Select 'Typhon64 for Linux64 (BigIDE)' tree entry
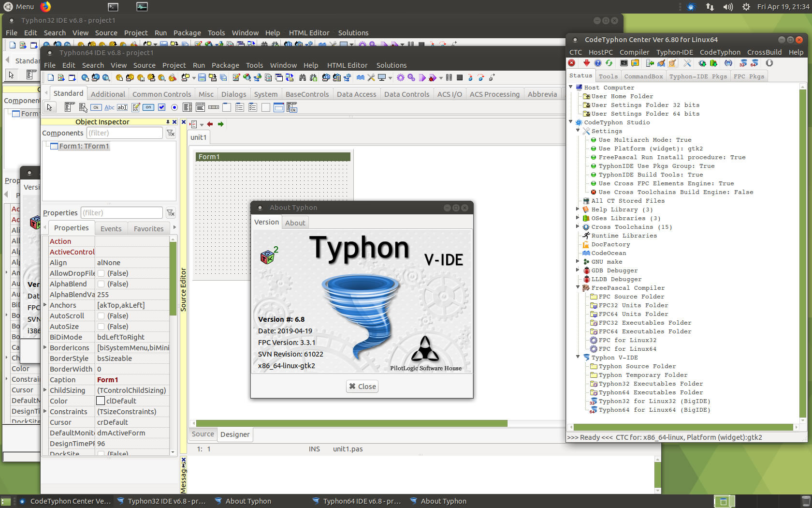Image resolution: width=812 pixels, height=508 pixels. click(654, 410)
